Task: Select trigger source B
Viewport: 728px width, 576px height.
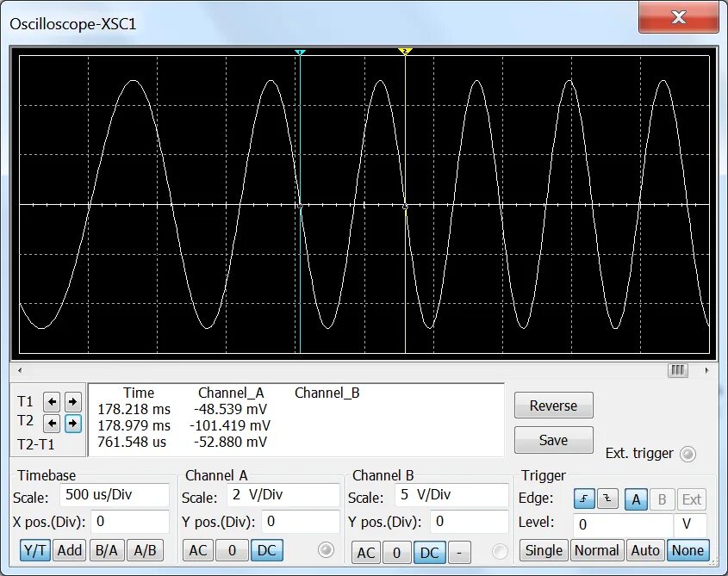Action: (662, 499)
